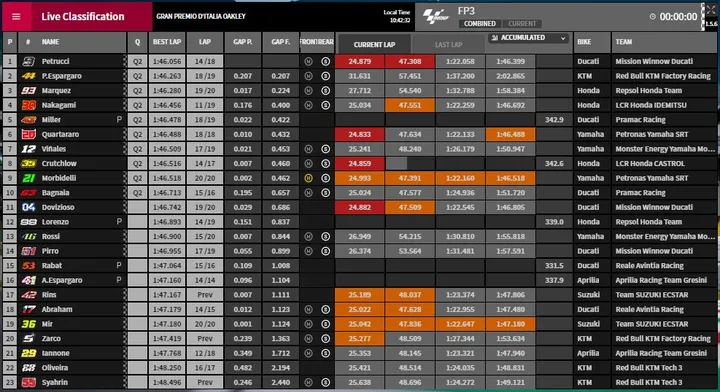
Task: Open the hamburger menu
Action: pos(16,17)
